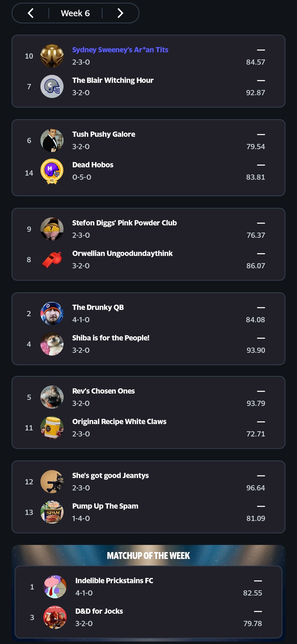The width and height of the screenshot is (297, 644).
Task: Click Pump Up The Spam can avatar
Action: [52, 512]
